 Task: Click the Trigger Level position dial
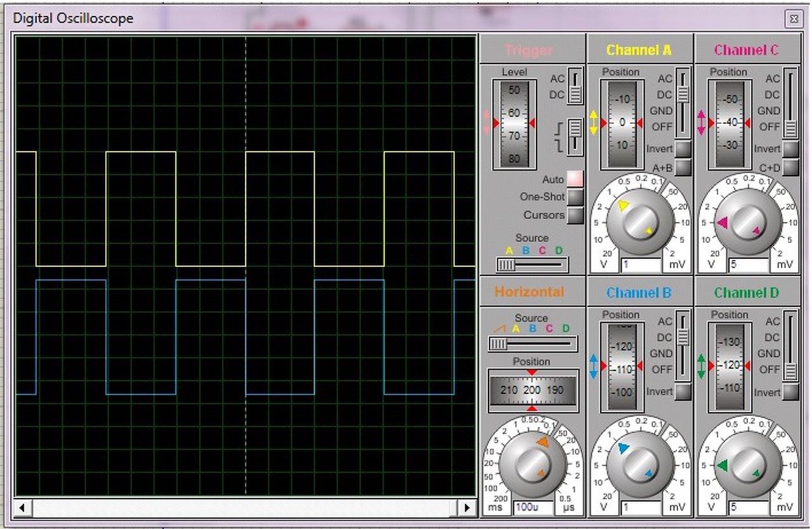[514, 123]
